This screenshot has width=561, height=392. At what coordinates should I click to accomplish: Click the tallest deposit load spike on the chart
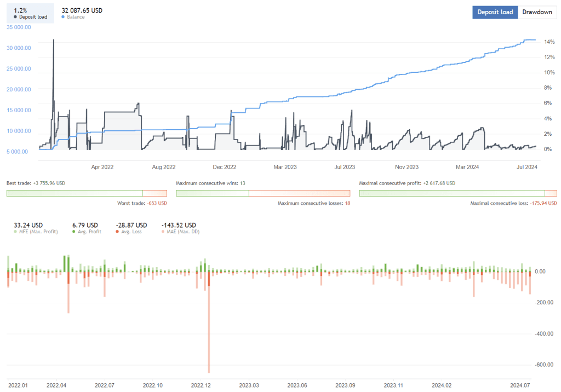click(53, 41)
